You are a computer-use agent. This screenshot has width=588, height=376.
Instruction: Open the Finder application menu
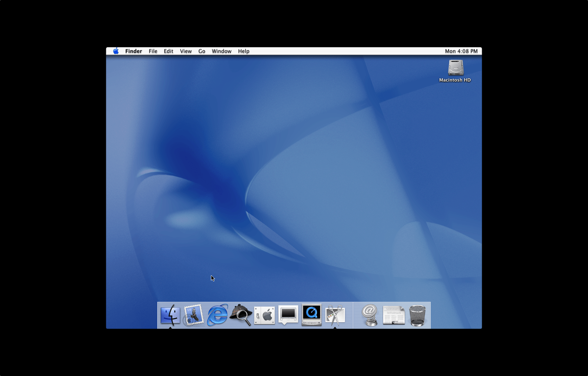[x=133, y=51]
